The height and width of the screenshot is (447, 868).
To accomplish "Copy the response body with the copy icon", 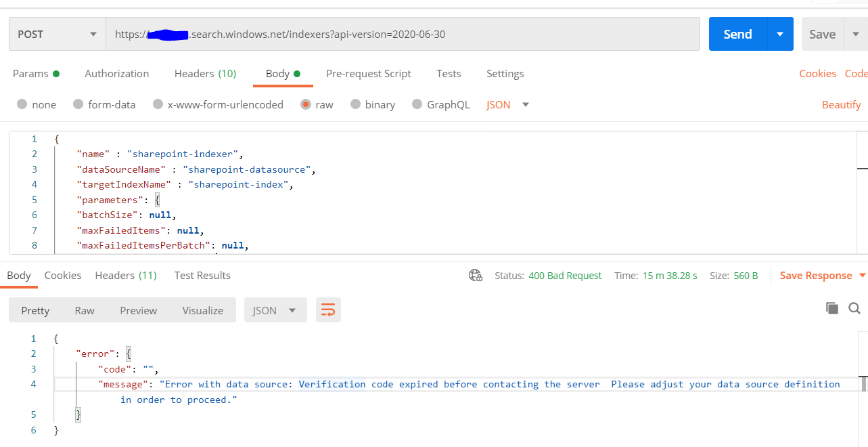I will coord(832,308).
